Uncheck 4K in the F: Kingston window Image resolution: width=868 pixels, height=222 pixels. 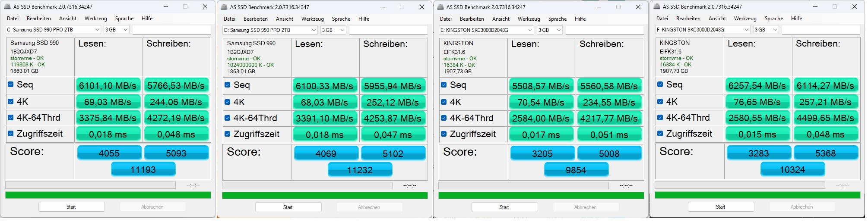660,102
